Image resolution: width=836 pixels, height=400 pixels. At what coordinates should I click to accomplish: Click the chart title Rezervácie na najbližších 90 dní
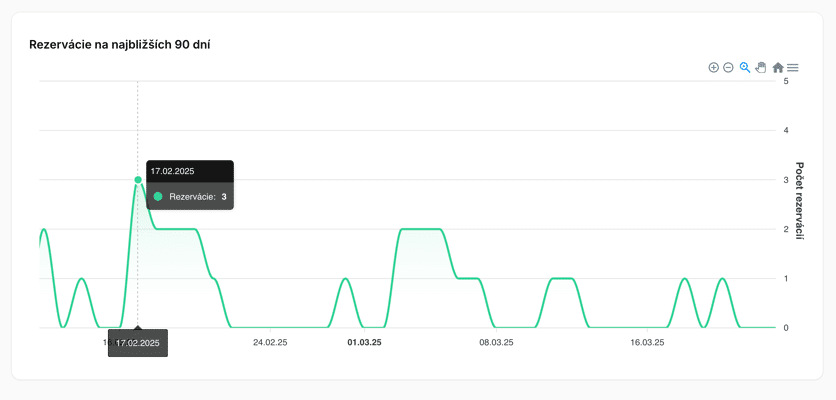pos(119,44)
